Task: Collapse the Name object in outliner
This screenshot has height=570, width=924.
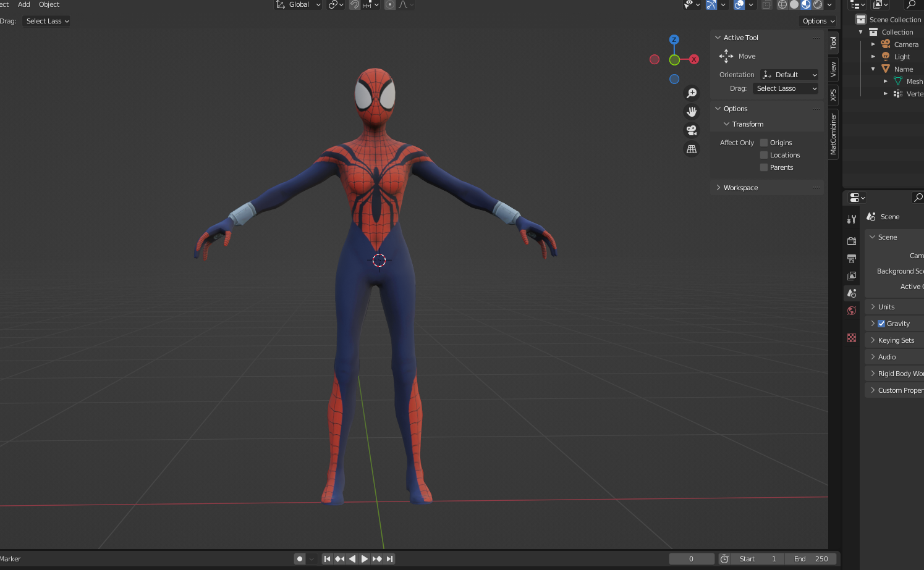Action: (x=873, y=69)
